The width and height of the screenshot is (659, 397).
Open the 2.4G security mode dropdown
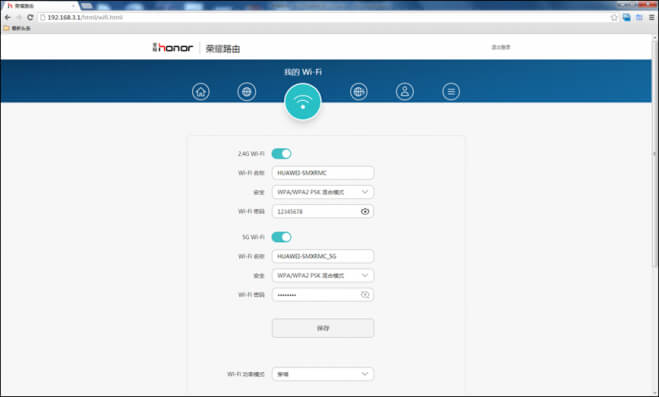coord(323,192)
